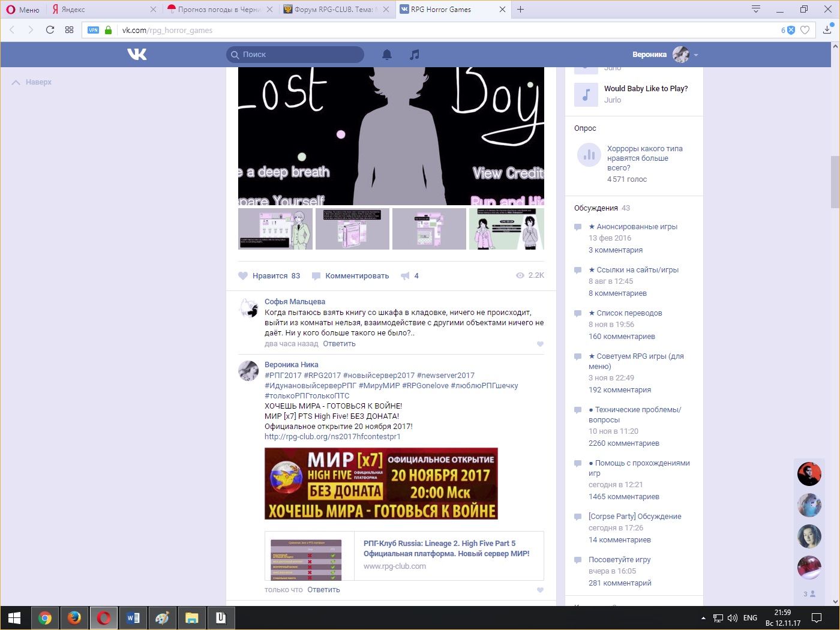Image resolution: width=840 pixels, height=630 pixels.
Task: Open Opera tab menu icon
Action: [x=756, y=9]
